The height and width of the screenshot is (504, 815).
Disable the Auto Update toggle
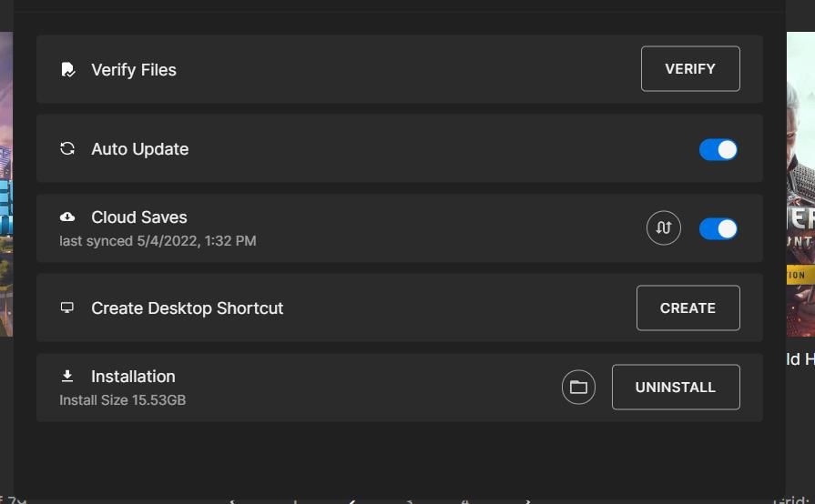(718, 150)
